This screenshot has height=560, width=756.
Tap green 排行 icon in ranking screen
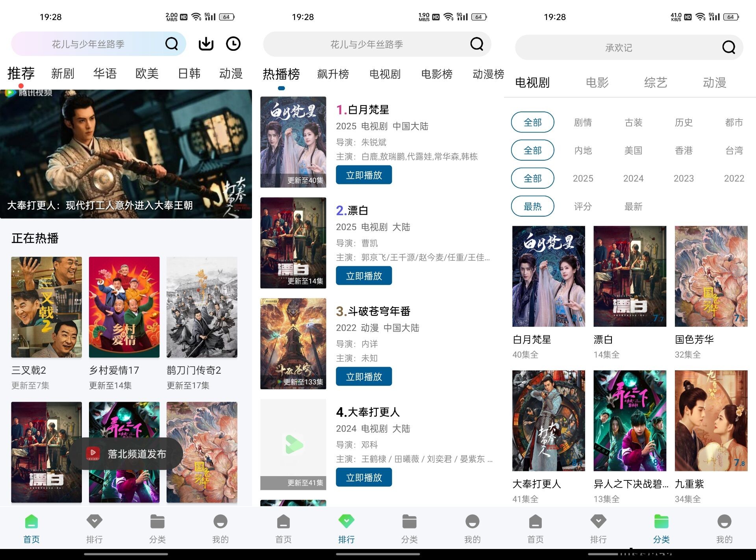click(346, 521)
